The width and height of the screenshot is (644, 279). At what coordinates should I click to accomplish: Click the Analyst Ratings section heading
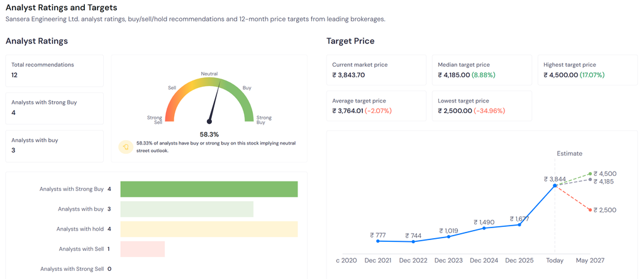pyautogui.click(x=36, y=41)
